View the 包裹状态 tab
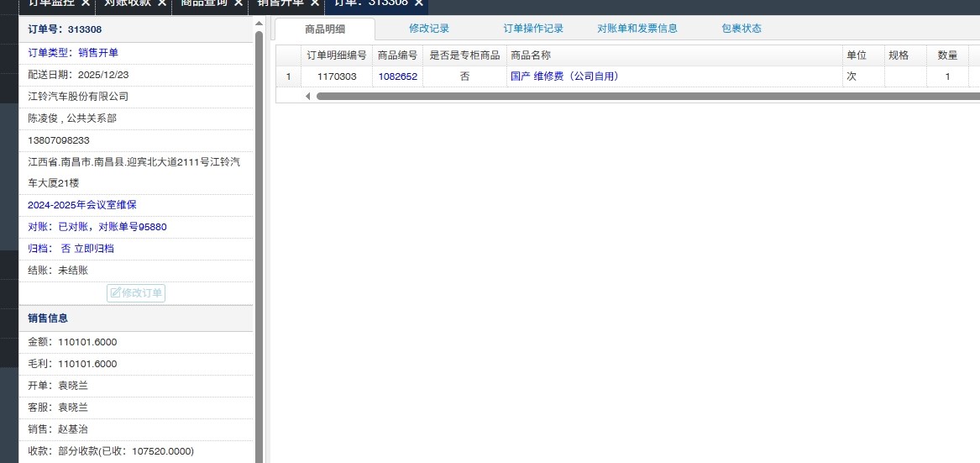The height and width of the screenshot is (463, 980). (x=742, y=29)
